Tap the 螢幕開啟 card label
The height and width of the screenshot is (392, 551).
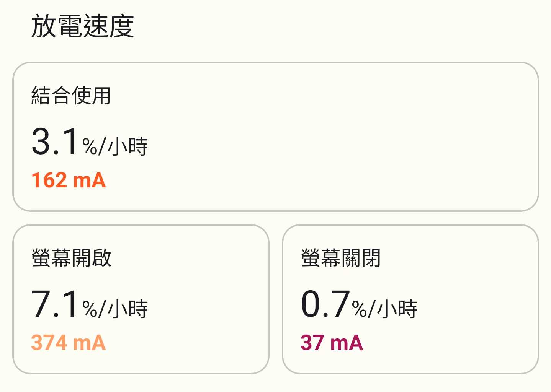(x=71, y=258)
